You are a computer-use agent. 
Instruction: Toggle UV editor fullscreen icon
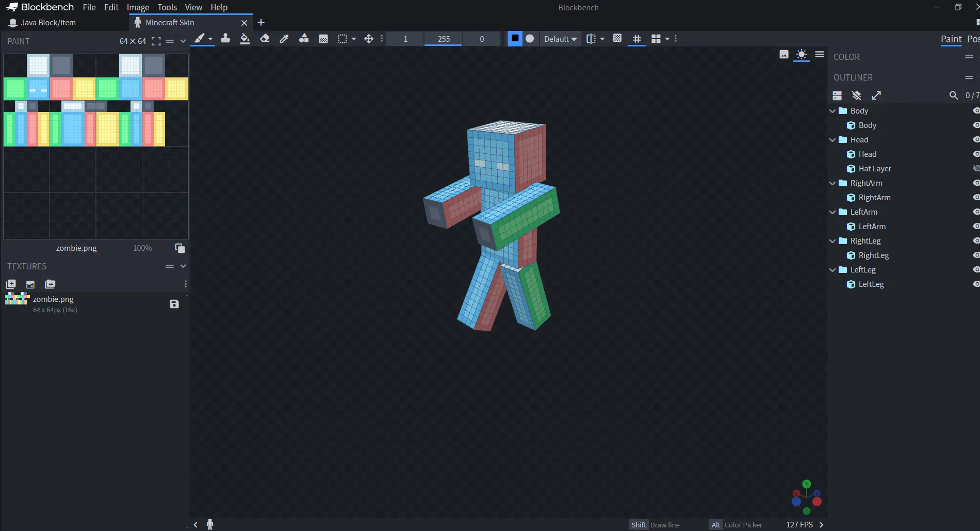(156, 41)
